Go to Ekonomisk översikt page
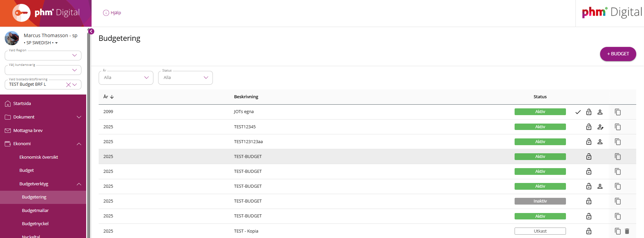This screenshot has height=238, width=644. [x=39, y=157]
